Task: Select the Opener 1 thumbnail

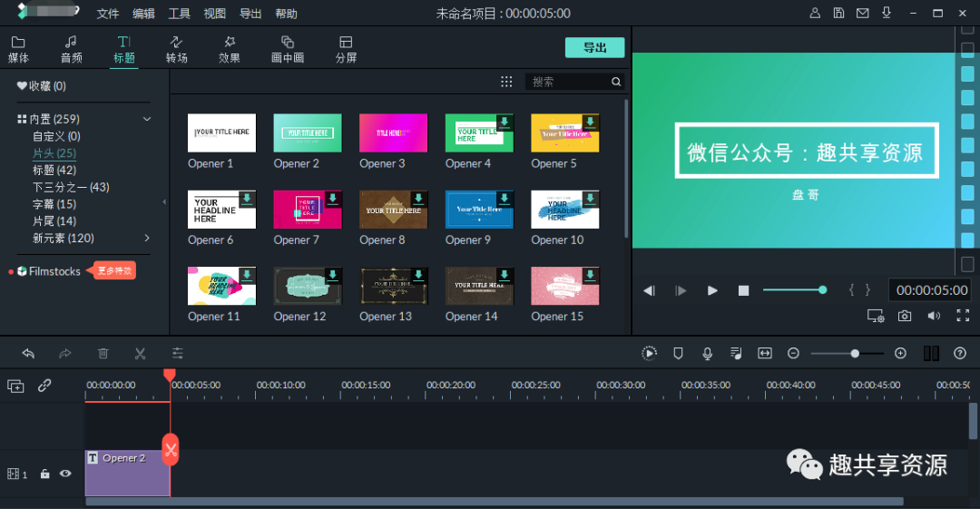Action: [x=221, y=132]
